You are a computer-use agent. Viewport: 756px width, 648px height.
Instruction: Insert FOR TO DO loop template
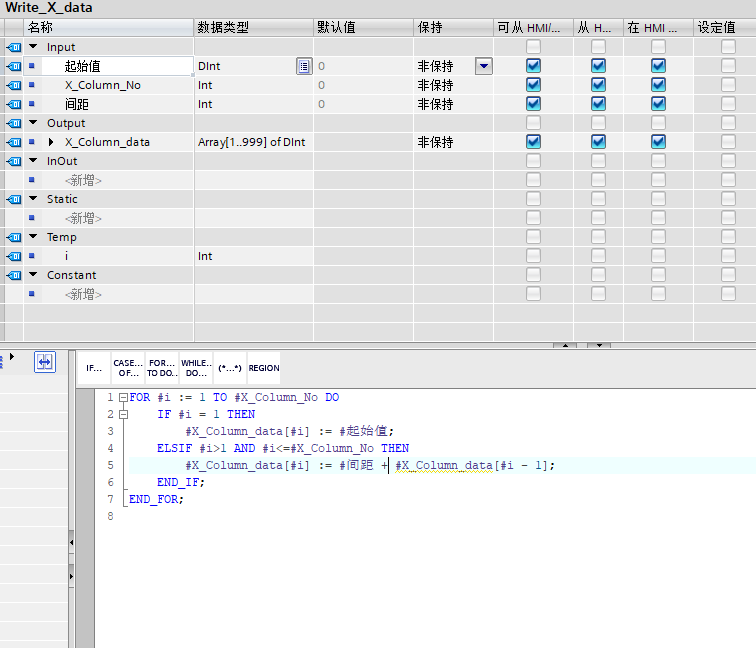(161, 368)
